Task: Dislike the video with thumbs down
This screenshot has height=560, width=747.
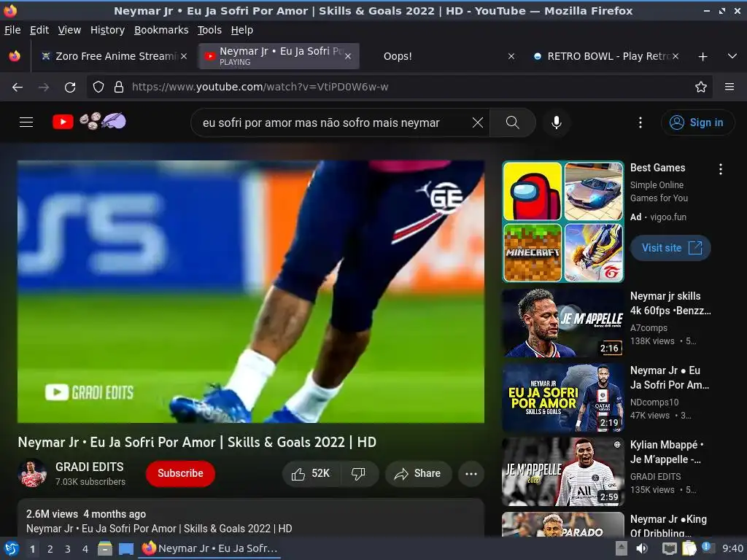Action: [x=358, y=473]
